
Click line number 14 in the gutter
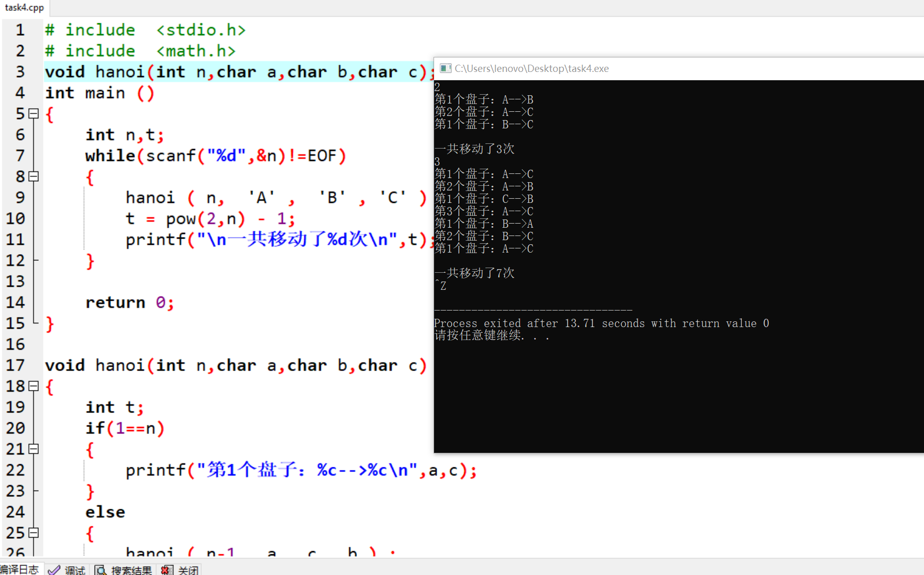tap(15, 302)
